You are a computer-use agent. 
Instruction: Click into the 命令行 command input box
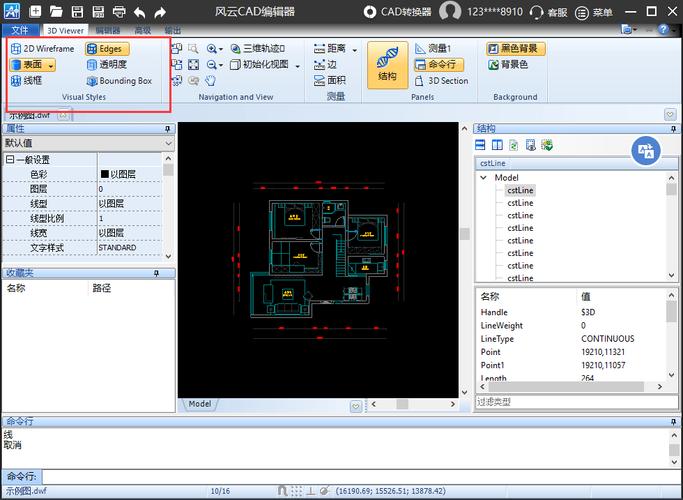pyautogui.click(x=361, y=476)
